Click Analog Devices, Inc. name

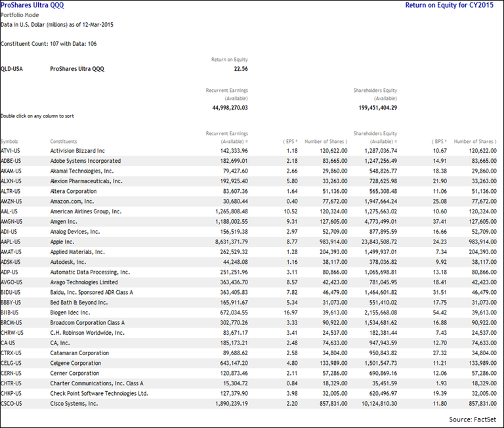point(75,232)
